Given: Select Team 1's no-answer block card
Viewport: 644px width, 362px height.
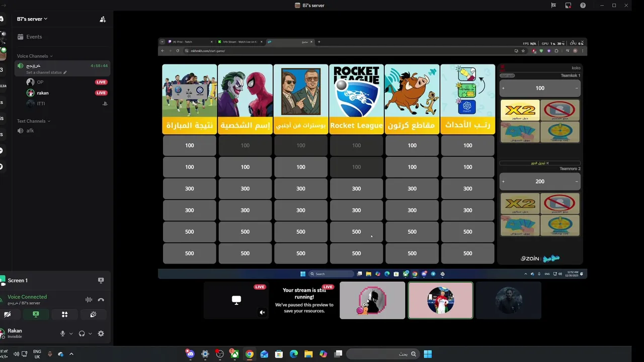Looking at the screenshot, I should point(559,110).
